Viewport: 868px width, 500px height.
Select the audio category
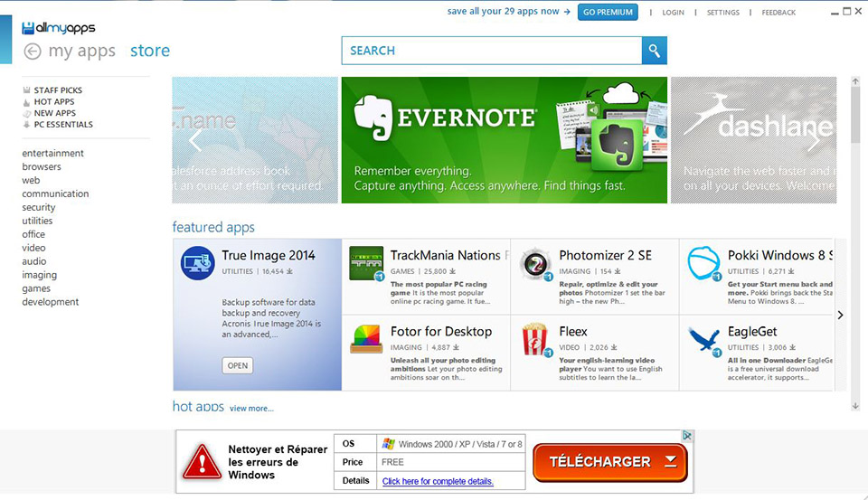[x=34, y=261]
